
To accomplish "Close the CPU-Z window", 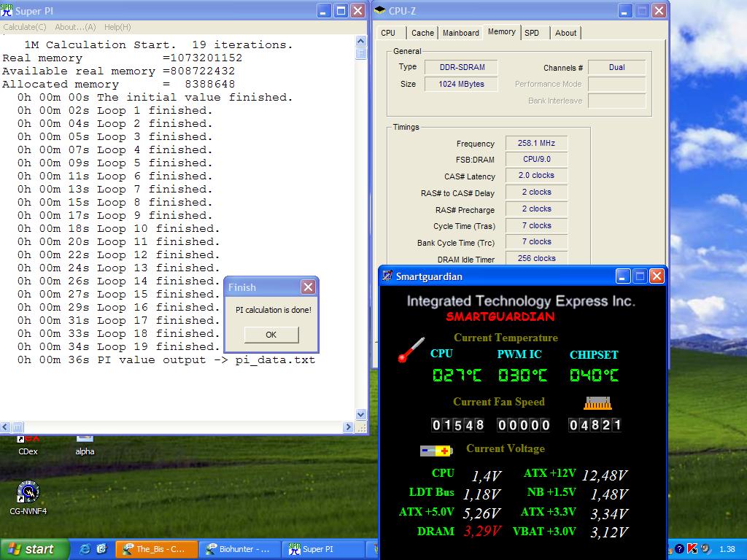I will (x=659, y=10).
